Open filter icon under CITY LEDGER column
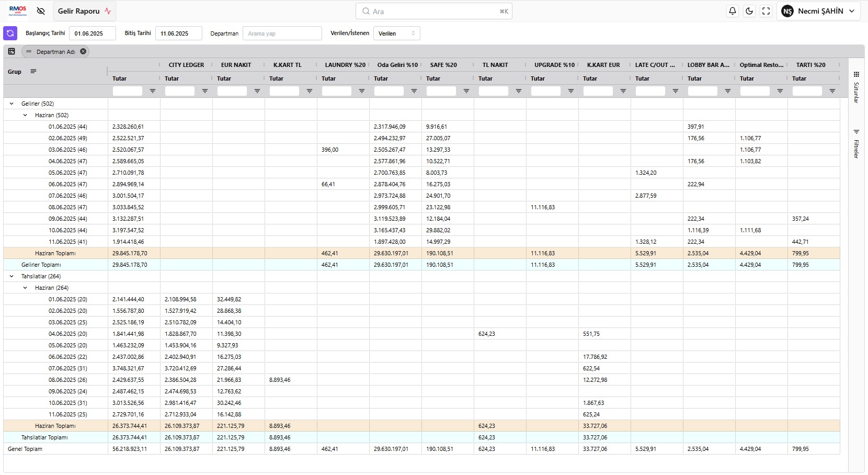 pyautogui.click(x=205, y=91)
